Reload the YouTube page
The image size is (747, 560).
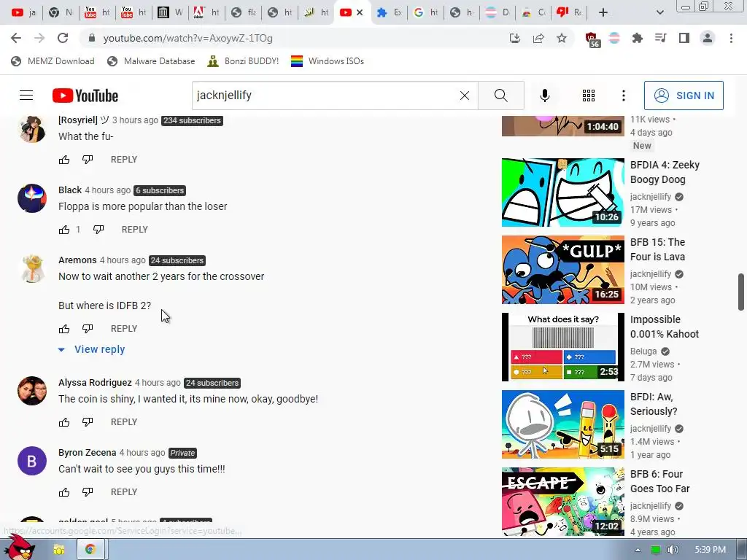tap(63, 38)
